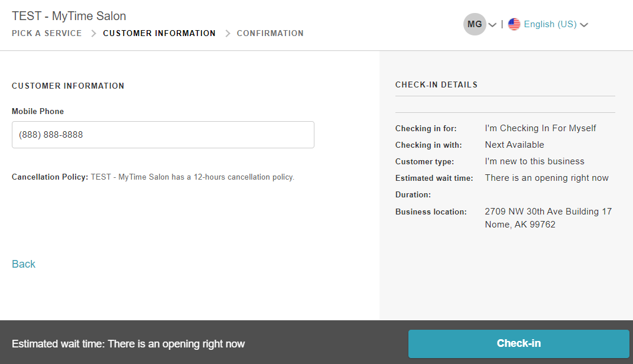633x364 pixels.
Task: Click the US flag icon
Action: [x=514, y=24]
